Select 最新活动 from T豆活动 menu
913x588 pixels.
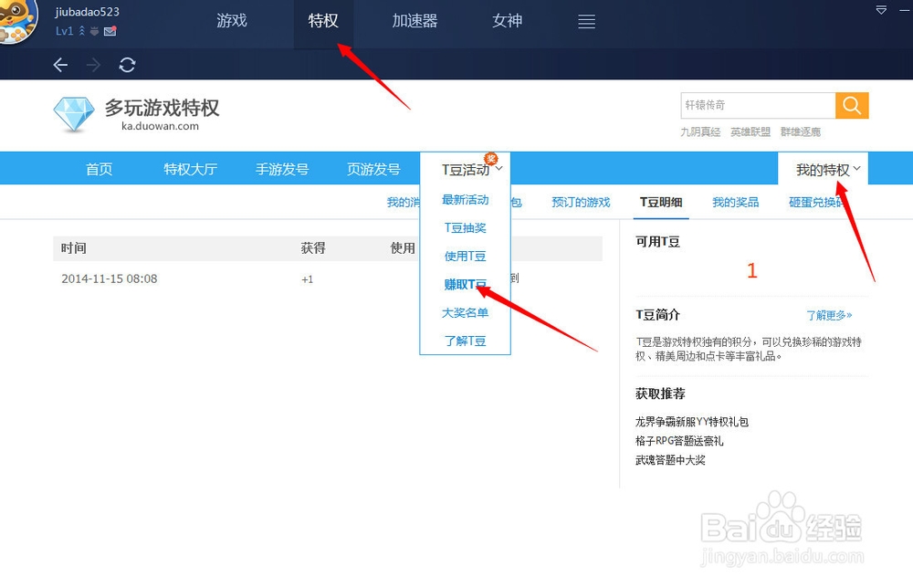[x=466, y=200]
